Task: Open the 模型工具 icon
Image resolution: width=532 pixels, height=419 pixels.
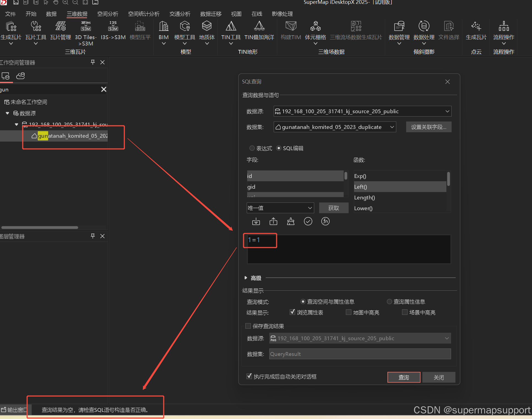Action: pyautogui.click(x=185, y=26)
